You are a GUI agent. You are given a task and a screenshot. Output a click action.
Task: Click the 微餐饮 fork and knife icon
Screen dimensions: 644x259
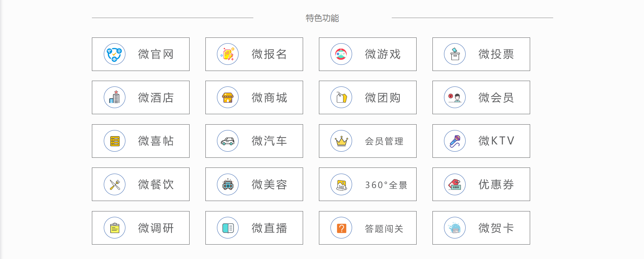pos(115,184)
